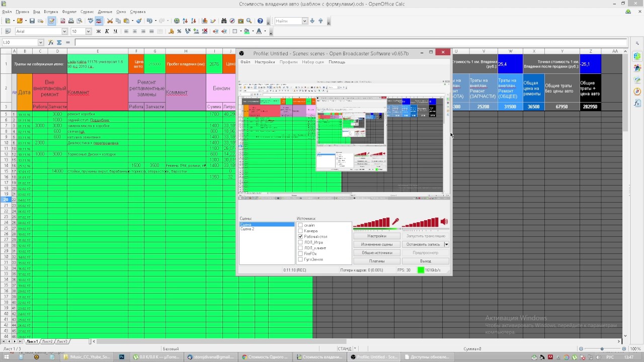
Task: Open Function Wizard icon by formula bar
Action: [51, 43]
